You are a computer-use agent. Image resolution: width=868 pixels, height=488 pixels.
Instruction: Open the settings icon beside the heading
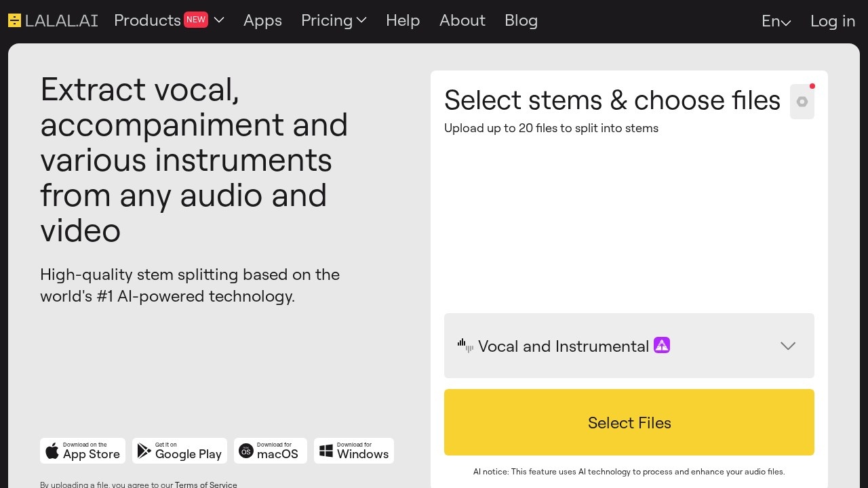pyautogui.click(x=802, y=102)
